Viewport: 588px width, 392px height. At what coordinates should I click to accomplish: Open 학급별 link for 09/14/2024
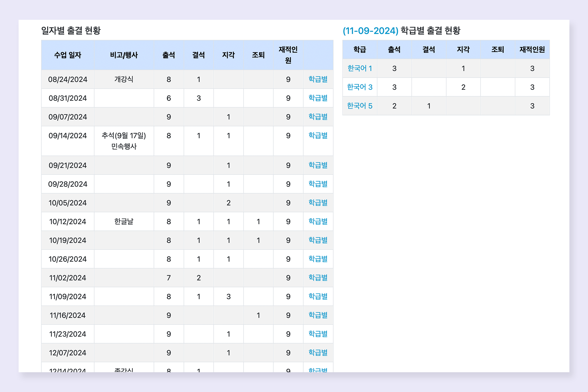318,135
